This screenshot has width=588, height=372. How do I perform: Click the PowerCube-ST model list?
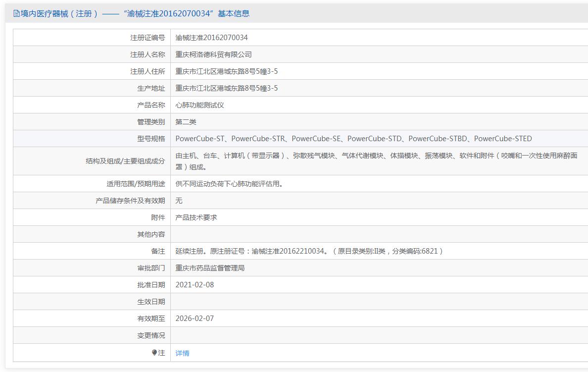pos(353,139)
